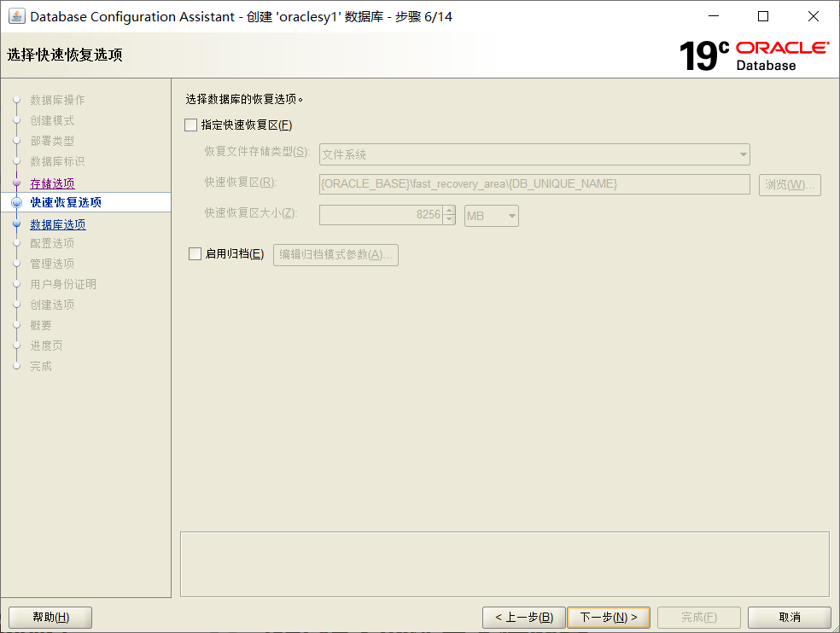Cancel the wizard with 取消
Screen dimensions: 840x633
tap(789, 618)
